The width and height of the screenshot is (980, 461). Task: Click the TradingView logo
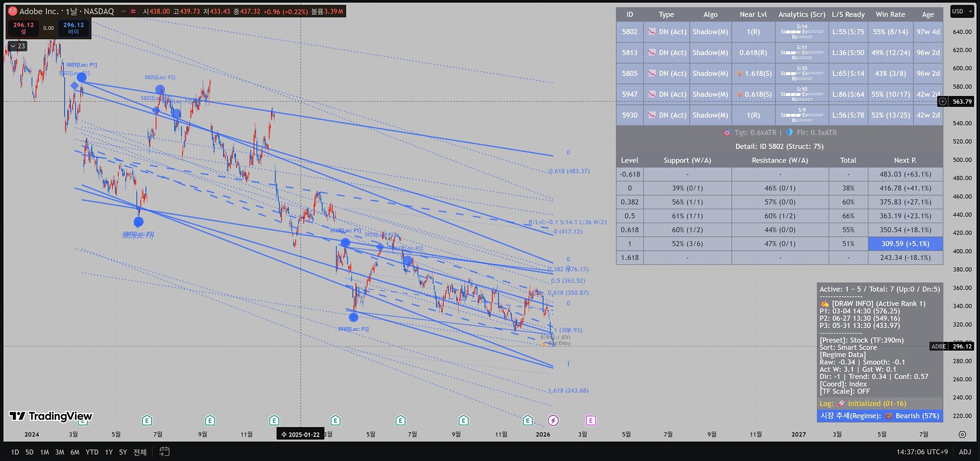pos(51,416)
